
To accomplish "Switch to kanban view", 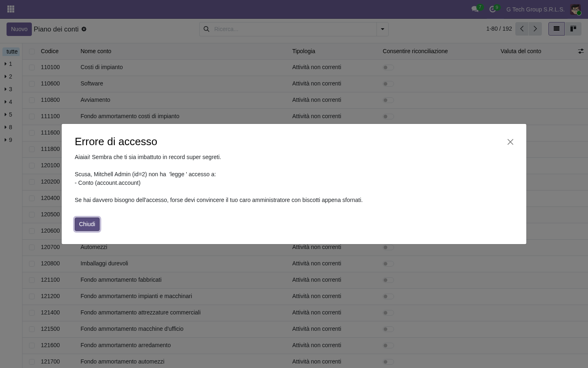I will pos(573,29).
